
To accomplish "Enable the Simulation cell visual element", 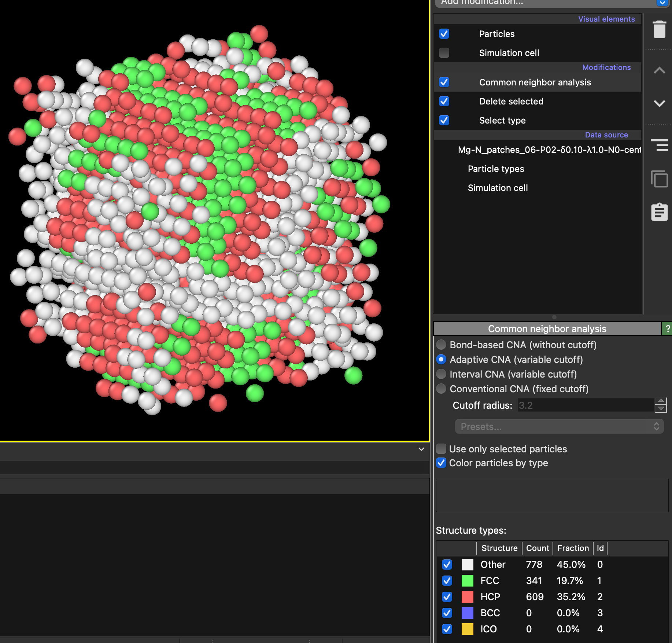I will coord(444,53).
